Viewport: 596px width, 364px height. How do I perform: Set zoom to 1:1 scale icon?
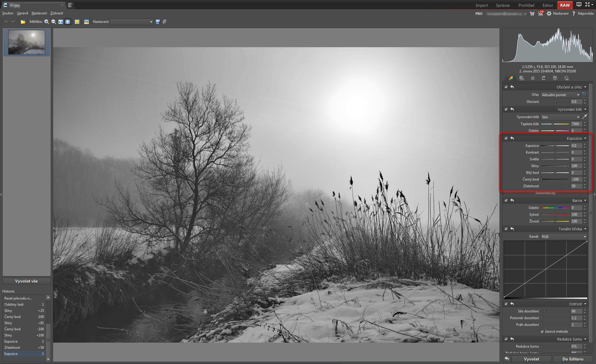tap(61, 22)
